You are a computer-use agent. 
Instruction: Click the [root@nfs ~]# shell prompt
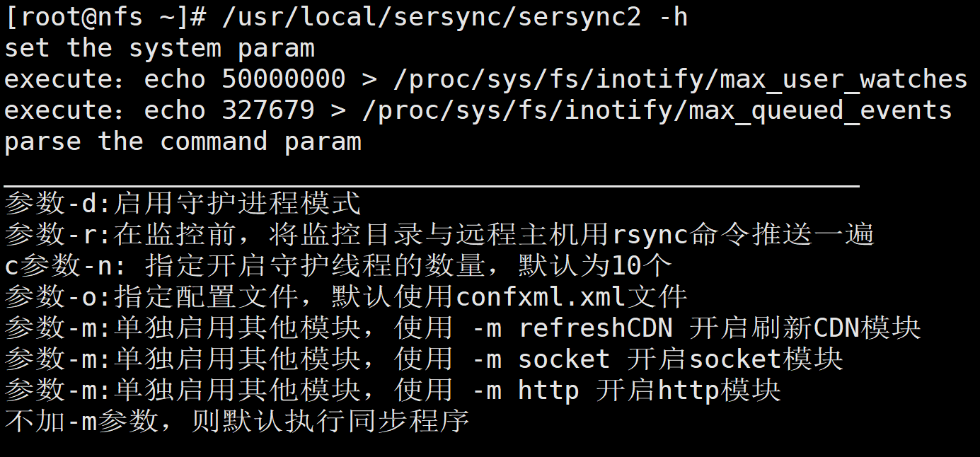(x=105, y=17)
